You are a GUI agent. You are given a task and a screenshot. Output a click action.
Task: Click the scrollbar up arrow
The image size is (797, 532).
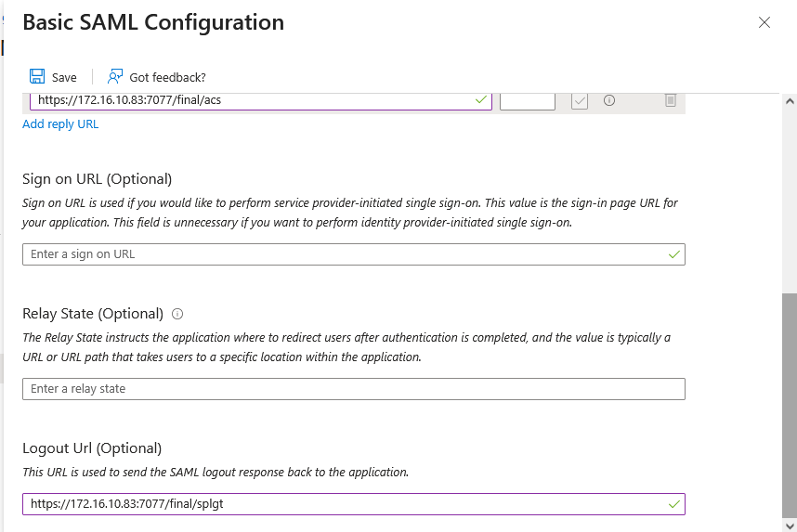[790, 101]
